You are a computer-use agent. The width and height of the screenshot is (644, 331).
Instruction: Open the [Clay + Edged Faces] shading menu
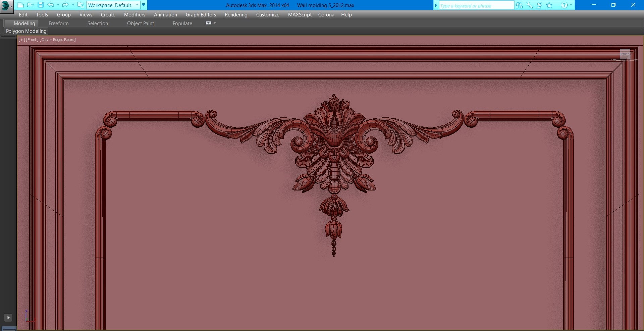click(58, 40)
